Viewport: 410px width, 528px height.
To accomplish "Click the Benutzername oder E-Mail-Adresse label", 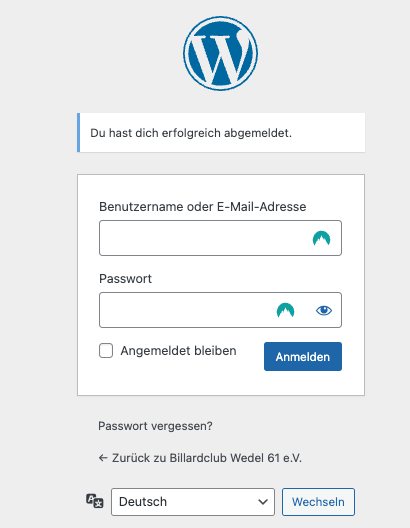I will click(x=203, y=206).
